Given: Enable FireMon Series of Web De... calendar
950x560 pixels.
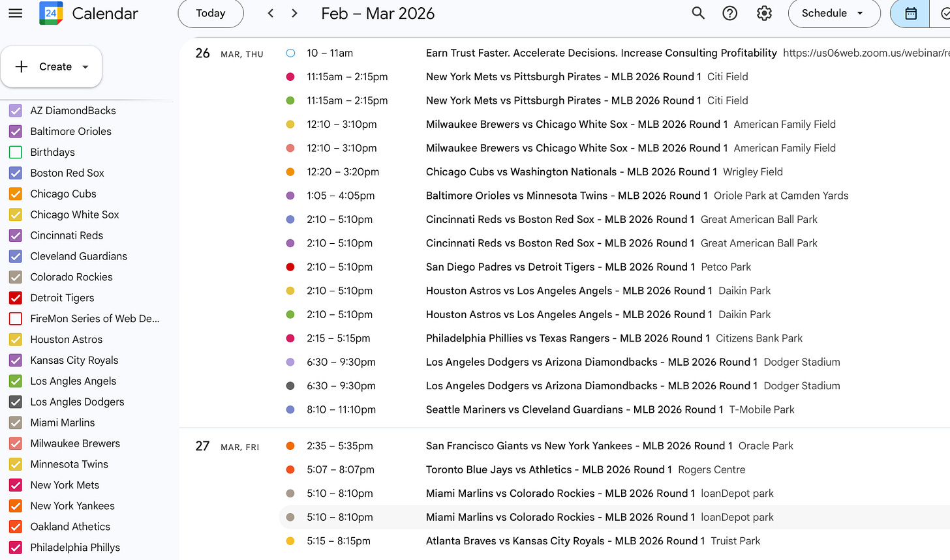Looking at the screenshot, I should coord(16,319).
